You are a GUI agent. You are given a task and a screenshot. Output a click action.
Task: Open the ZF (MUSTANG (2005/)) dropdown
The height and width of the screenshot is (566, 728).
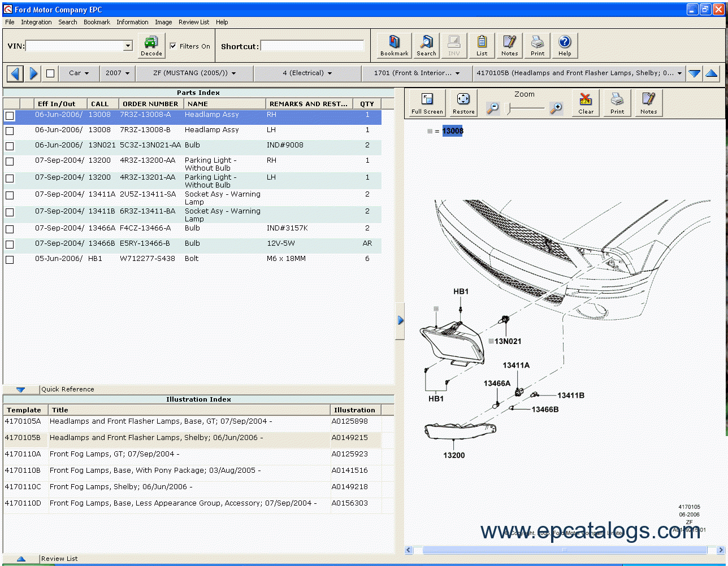194,73
